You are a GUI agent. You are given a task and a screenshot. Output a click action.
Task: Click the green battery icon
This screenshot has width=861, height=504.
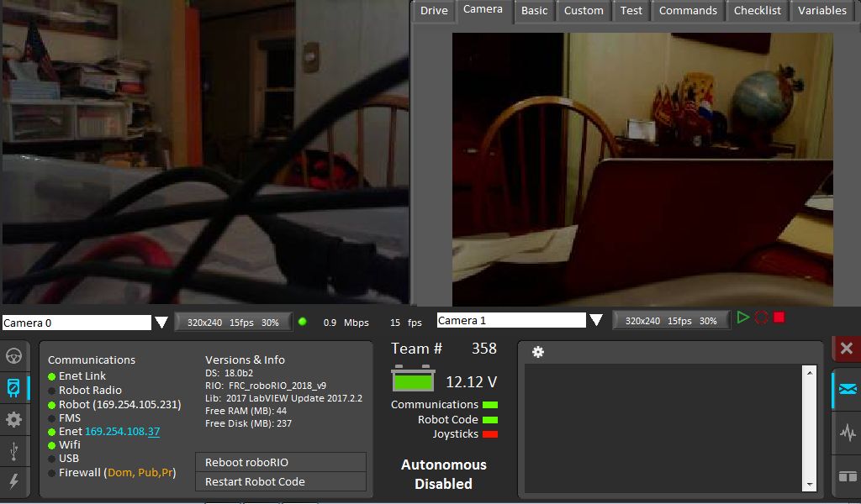click(413, 380)
